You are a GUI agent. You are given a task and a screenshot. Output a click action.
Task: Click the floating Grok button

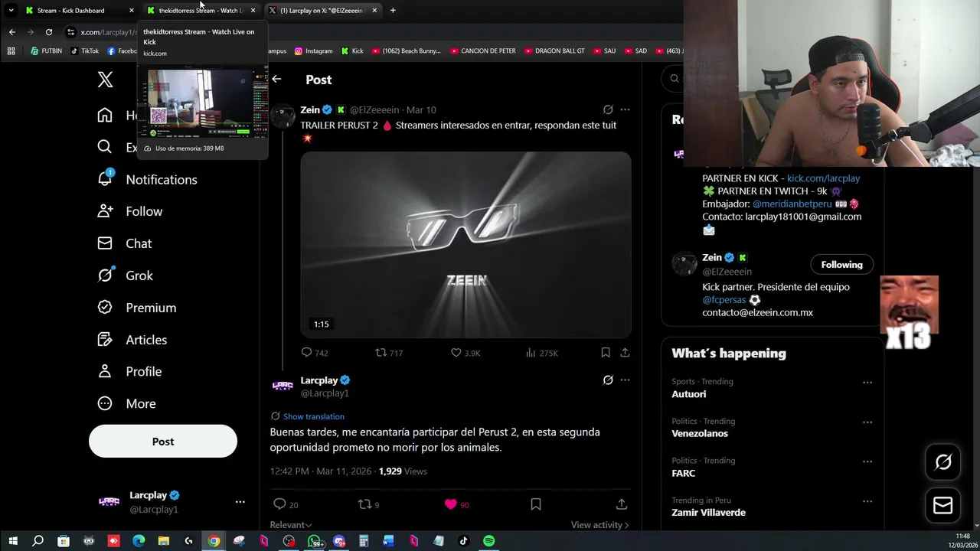pyautogui.click(x=943, y=461)
